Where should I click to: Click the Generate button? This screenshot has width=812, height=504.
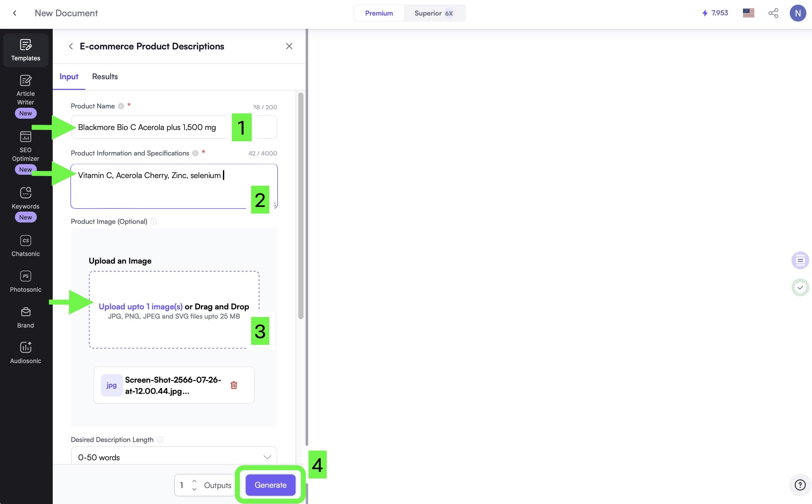pyautogui.click(x=270, y=485)
